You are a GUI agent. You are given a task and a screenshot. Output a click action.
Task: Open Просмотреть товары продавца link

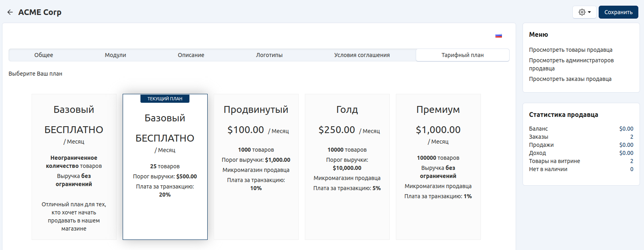tap(570, 50)
